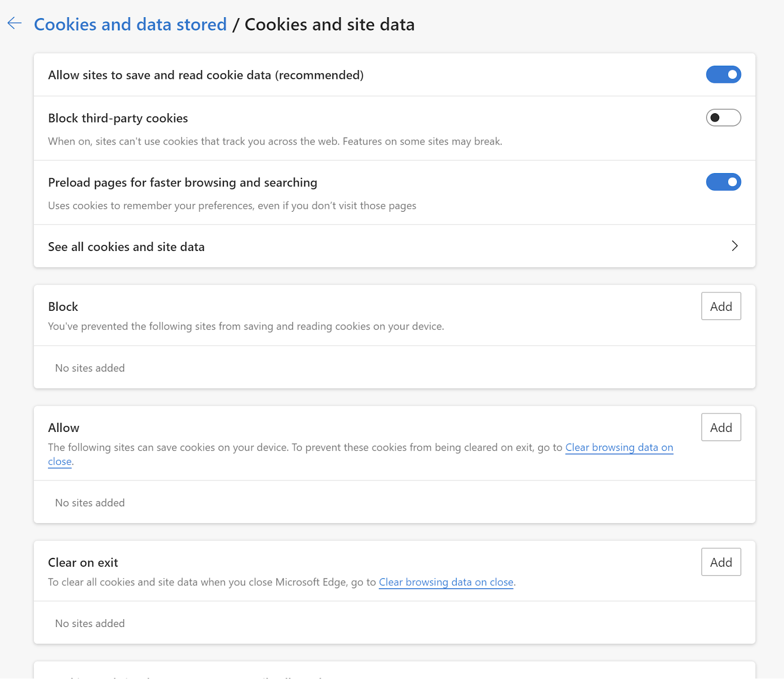This screenshot has width=784, height=679.
Task: Click No sites added under Block
Action: [x=90, y=368]
